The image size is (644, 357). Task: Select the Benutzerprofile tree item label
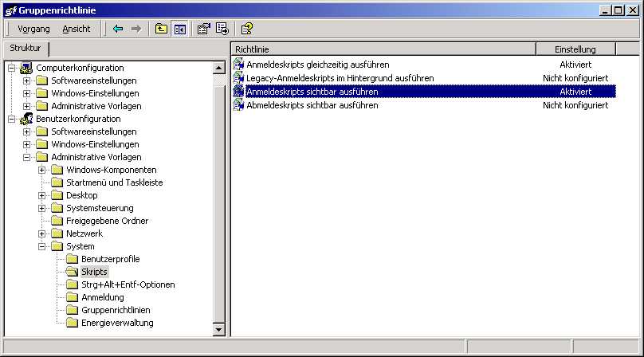tap(111, 259)
